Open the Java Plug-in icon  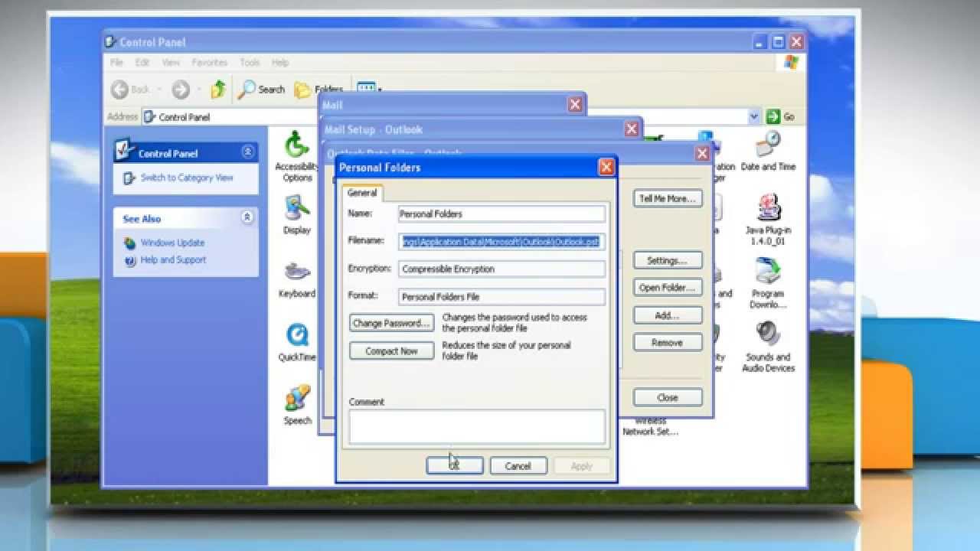(768, 207)
